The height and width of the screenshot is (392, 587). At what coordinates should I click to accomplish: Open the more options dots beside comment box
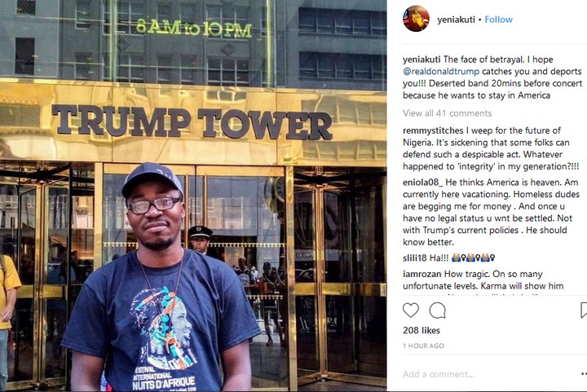584,374
